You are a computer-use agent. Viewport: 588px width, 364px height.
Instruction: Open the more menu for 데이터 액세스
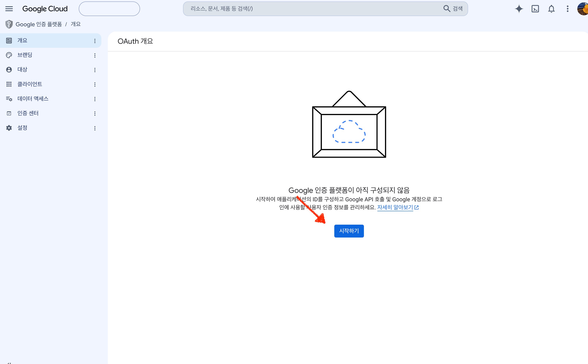tap(95, 99)
